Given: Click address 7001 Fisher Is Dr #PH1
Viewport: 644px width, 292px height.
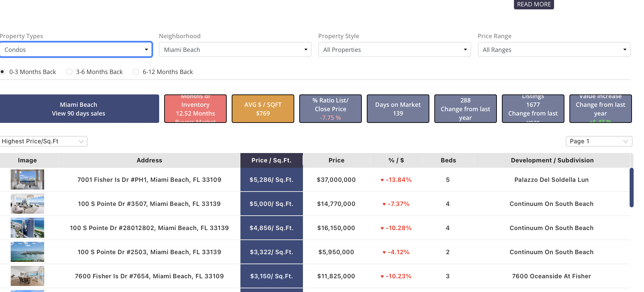Looking at the screenshot, I should pyautogui.click(x=149, y=180).
